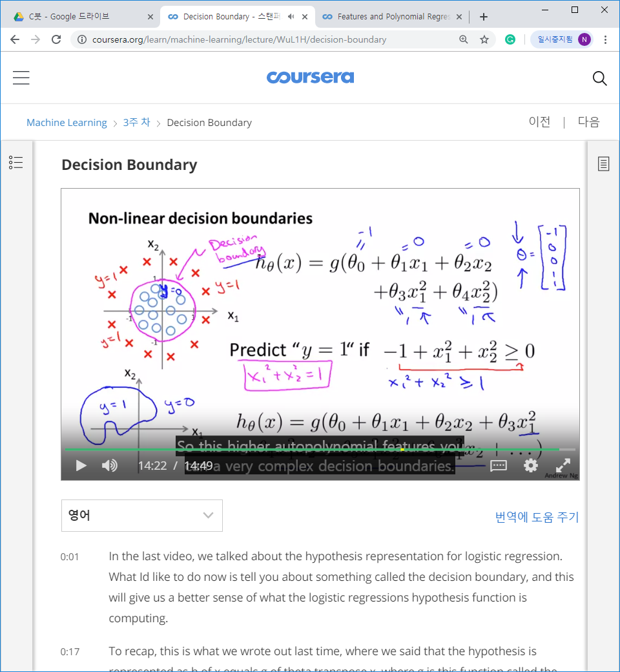Maximize the browser window
The width and height of the screenshot is (620, 672).
(575, 10)
